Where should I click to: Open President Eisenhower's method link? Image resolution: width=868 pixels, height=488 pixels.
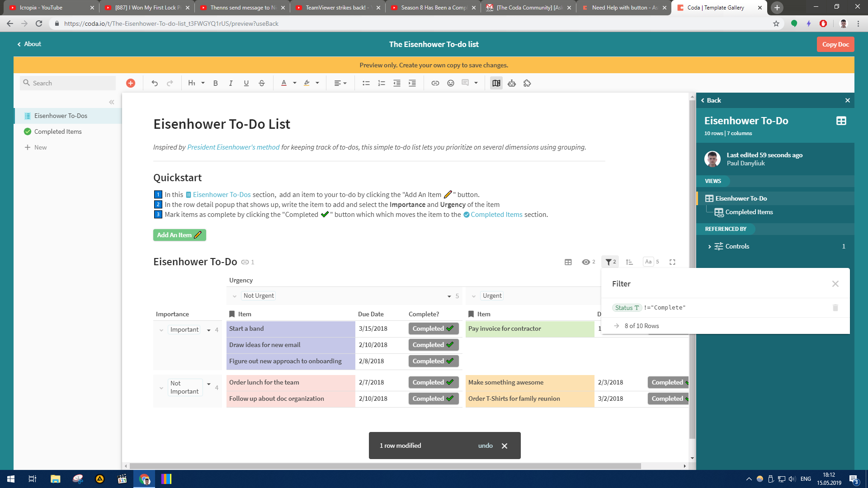(x=233, y=147)
